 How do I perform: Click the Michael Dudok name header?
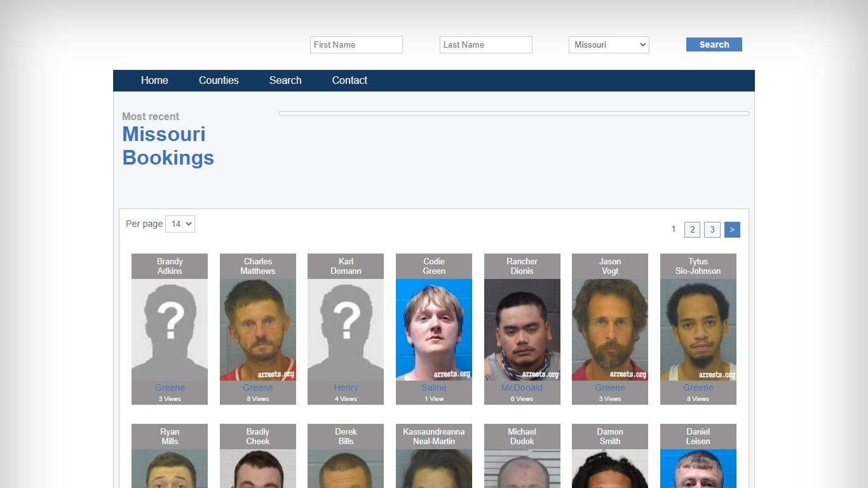tap(522, 437)
